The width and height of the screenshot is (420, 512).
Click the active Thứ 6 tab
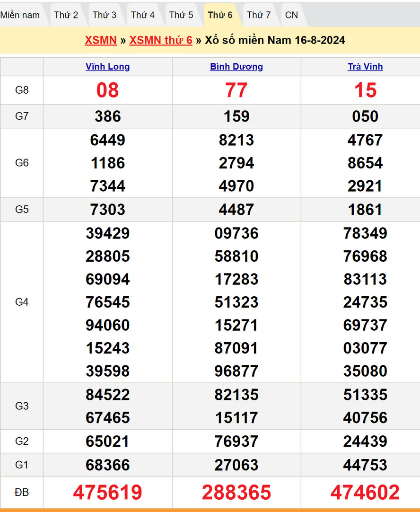pyautogui.click(x=220, y=15)
